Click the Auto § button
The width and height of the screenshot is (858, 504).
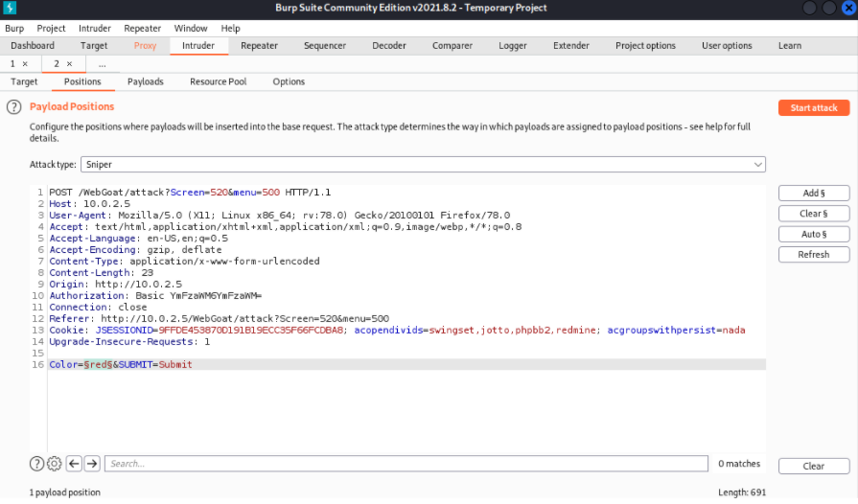(814, 234)
